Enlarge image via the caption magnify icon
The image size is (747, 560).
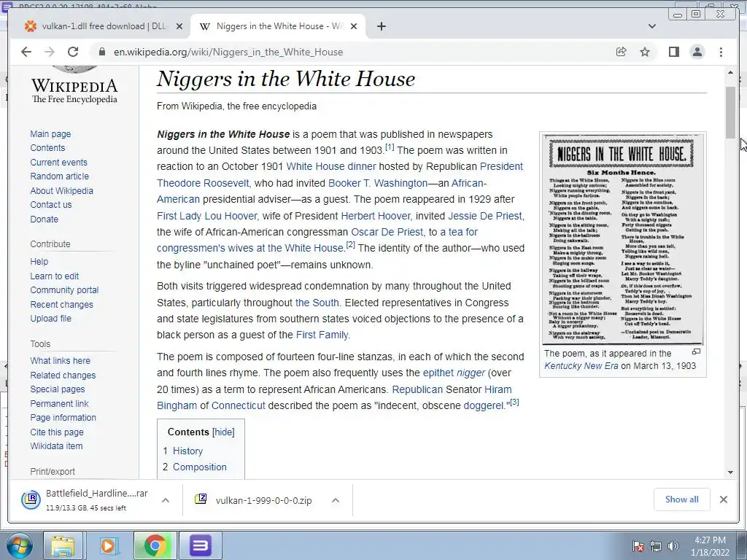pyautogui.click(x=696, y=352)
